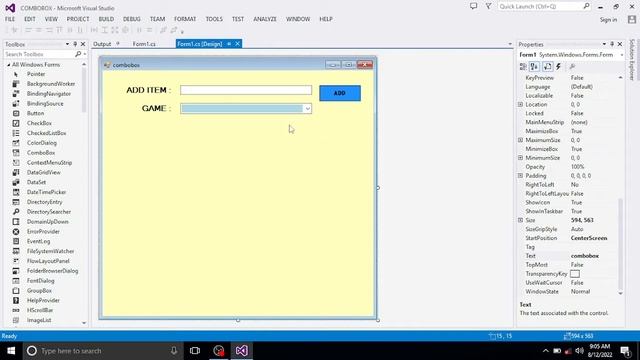Collapse All Windows Forms group
The height and width of the screenshot is (360, 640).
[x=8, y=64]
